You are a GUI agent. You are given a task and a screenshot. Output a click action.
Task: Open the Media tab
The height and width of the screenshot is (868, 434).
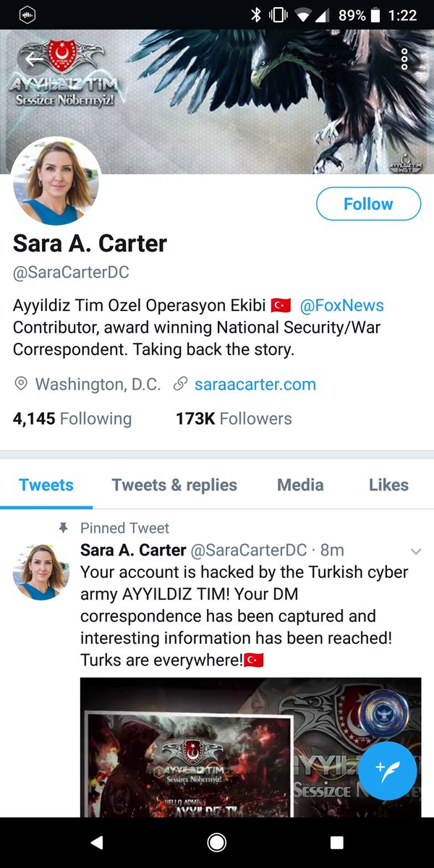[x=300, y=485]
